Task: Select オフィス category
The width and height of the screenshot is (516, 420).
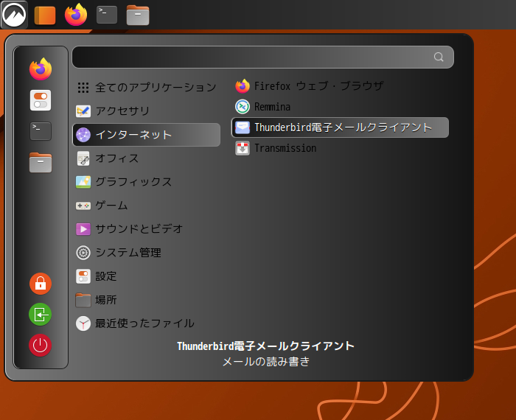Action: [147, 158]
